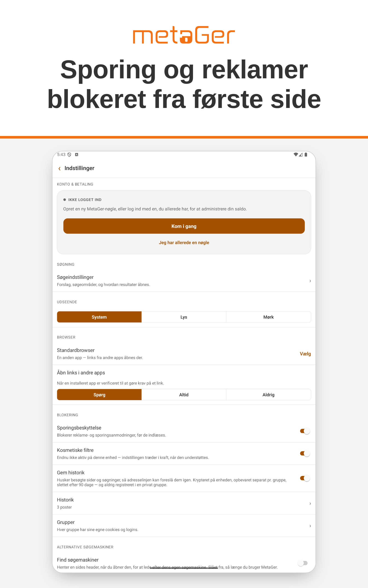Image resolution: width=368 pixels, height=588 pixels.
Task: Tap the keyboard indicator icon in status bar
Action: [x=77, y=155]
